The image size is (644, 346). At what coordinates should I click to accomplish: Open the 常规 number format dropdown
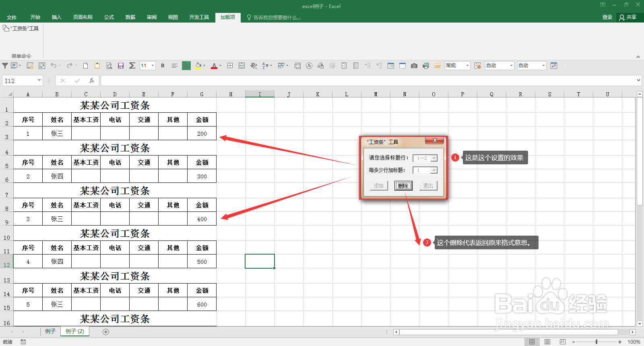point(467,66)
